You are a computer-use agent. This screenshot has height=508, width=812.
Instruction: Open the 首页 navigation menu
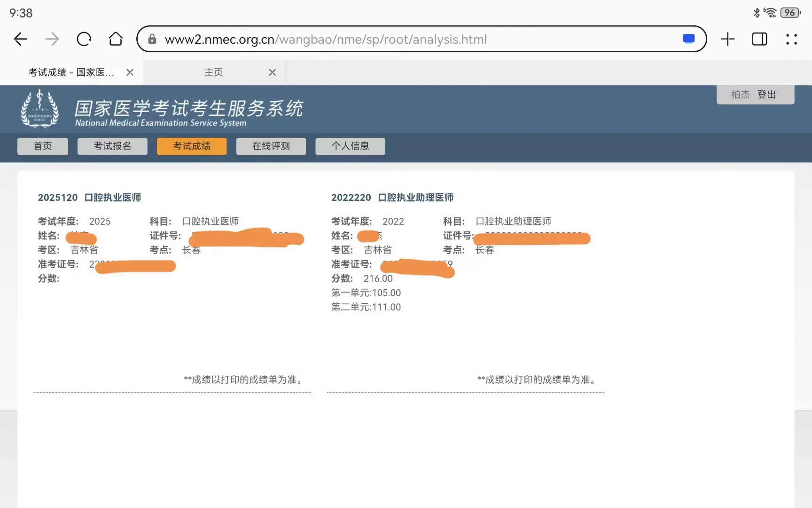43,146
